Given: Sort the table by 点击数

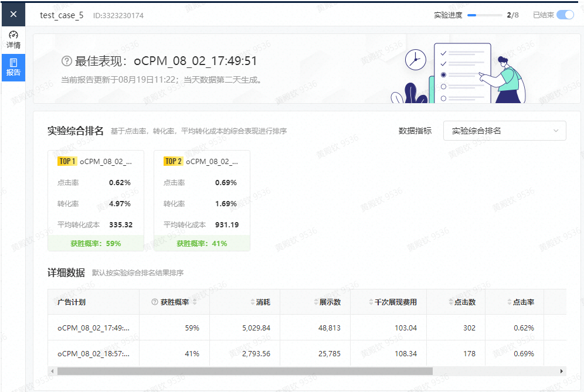Looking at the screenshot, I should pos(451,302).
